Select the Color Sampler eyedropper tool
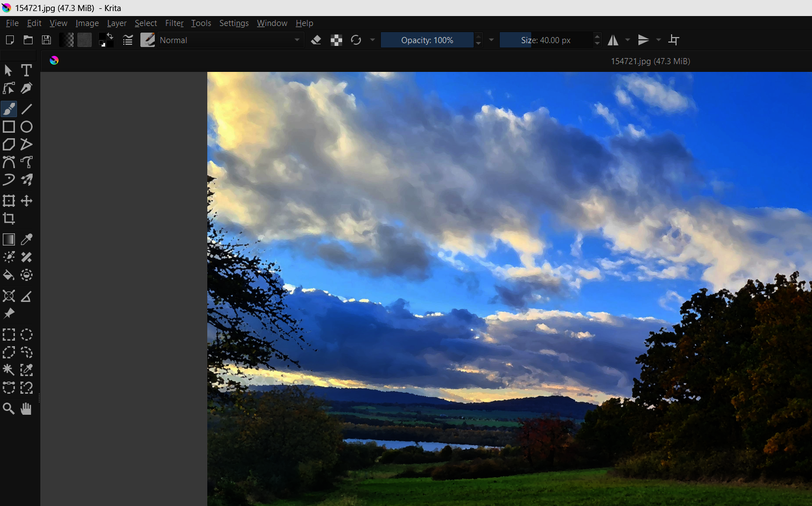 click(26, 239)
